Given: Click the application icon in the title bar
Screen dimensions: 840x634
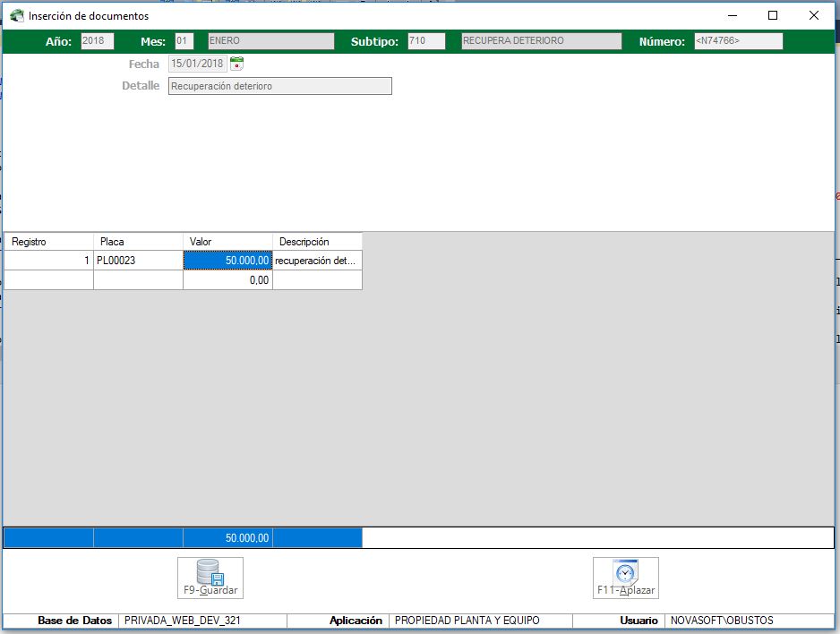Looking at the screenshot, I should [17, 15].
